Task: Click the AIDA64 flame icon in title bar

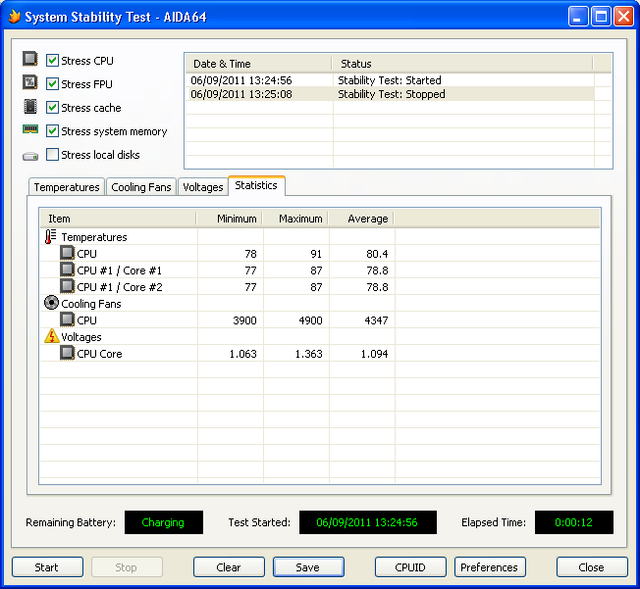Action: point(13,17)
